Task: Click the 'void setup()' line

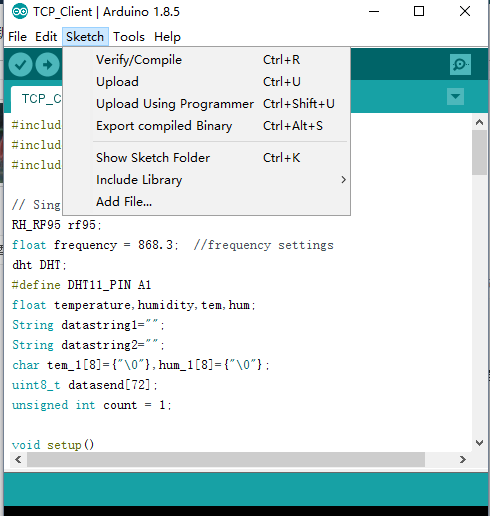Action: click(x=53, y=445)
